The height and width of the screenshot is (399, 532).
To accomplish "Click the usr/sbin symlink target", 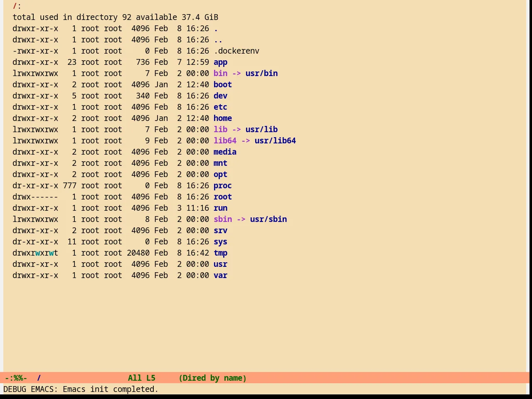I will [x=268, y=219].
